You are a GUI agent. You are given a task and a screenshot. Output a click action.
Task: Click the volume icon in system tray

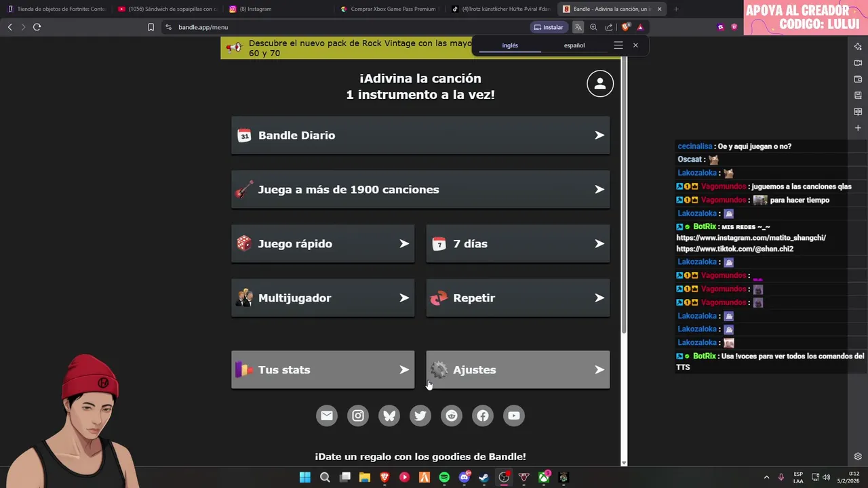pyautogui.click(x=826, y=477)
